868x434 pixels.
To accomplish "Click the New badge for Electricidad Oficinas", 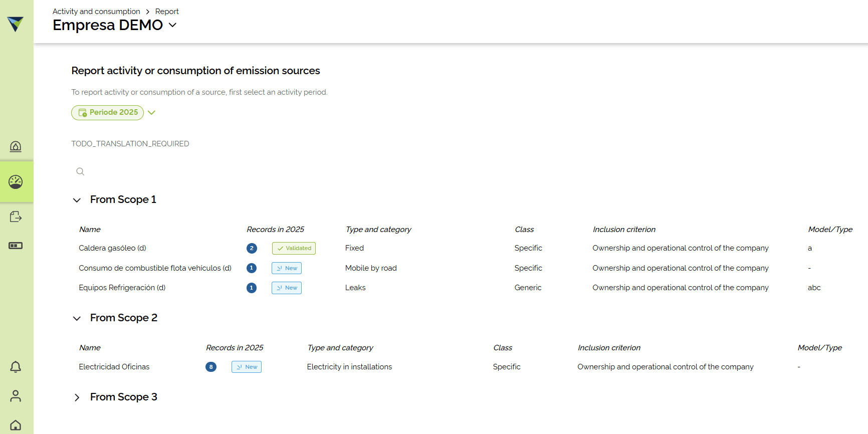I will tap(247, 367).
